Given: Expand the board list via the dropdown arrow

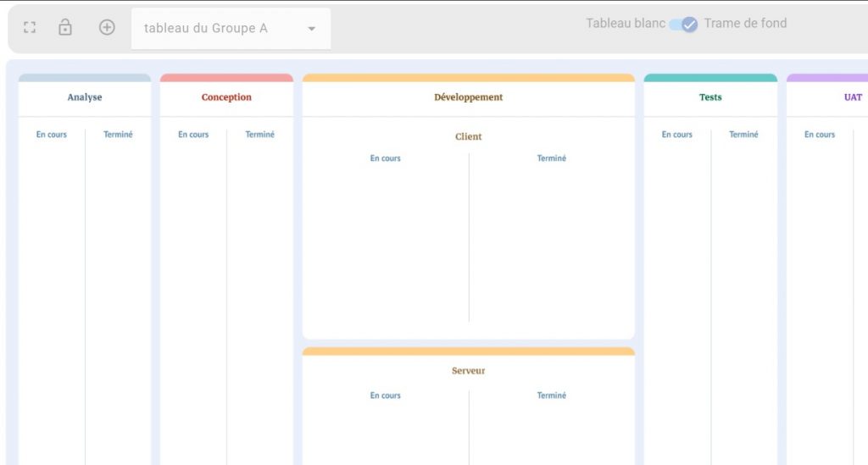Looking at the screenshot, I should 311,29.
